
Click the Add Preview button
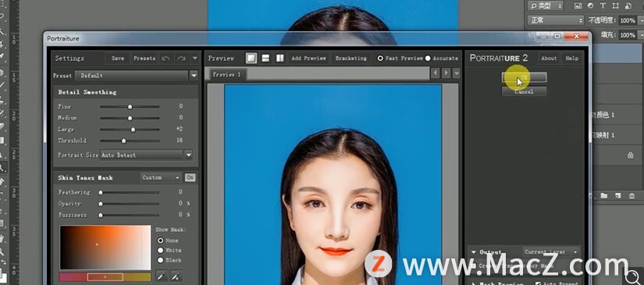309,59
